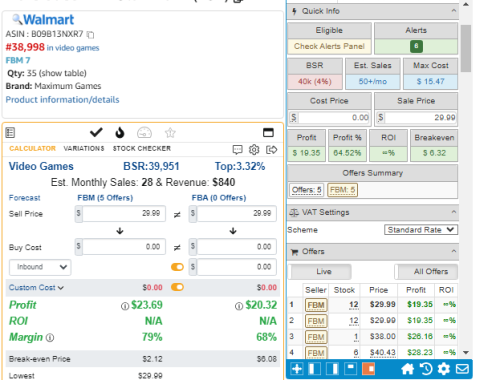The image size is (500, 380).
Task: Dock the panel right using the blue toolbar icon
Action: tap(332, 369)
